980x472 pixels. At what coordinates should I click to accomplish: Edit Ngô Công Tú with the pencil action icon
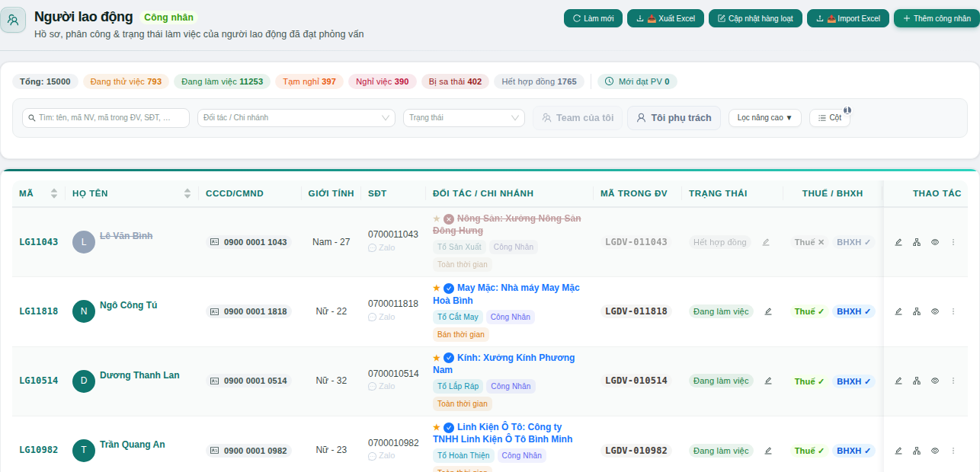click(x=898, y=311)
